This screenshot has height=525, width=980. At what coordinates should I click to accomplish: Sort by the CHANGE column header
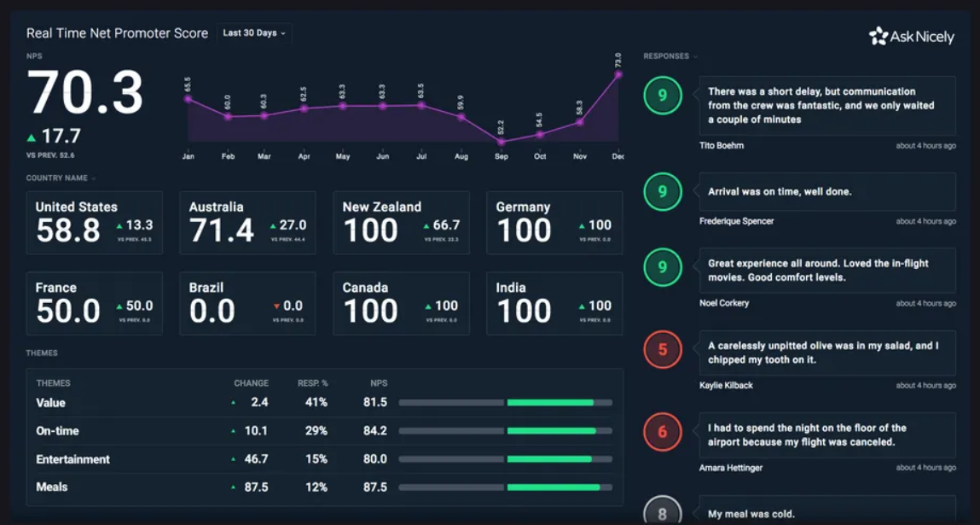(252, 383)
